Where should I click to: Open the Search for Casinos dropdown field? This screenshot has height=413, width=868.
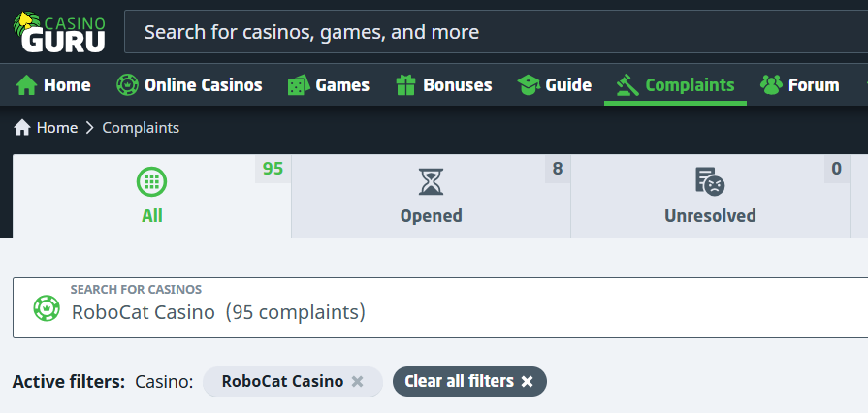[436, 308]
